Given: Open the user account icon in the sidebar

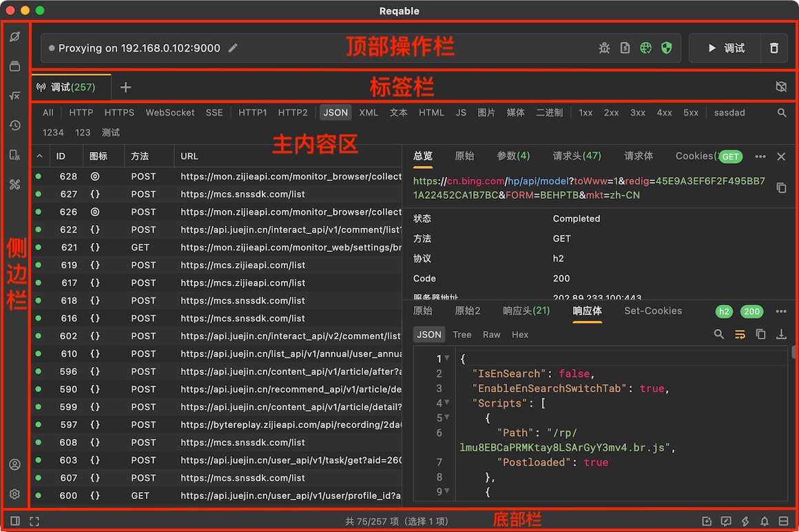Looking at the screenshot, I should click(14, 465).
